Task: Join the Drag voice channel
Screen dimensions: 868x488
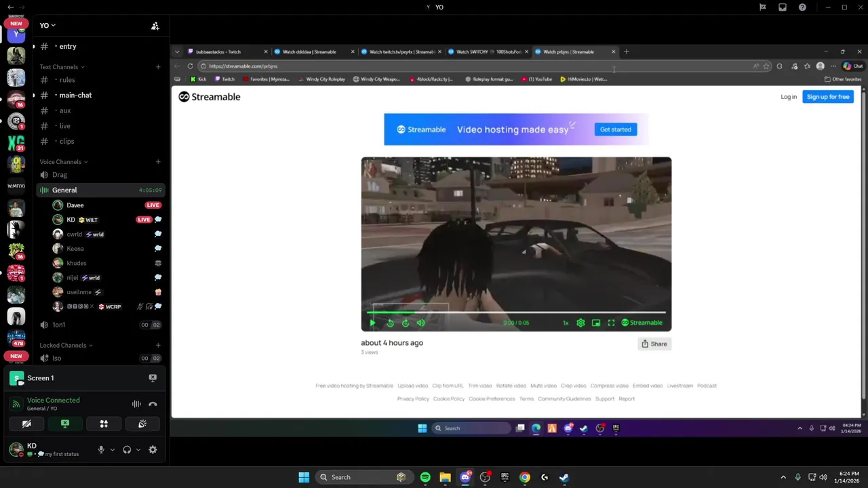Action: (100, 175)
